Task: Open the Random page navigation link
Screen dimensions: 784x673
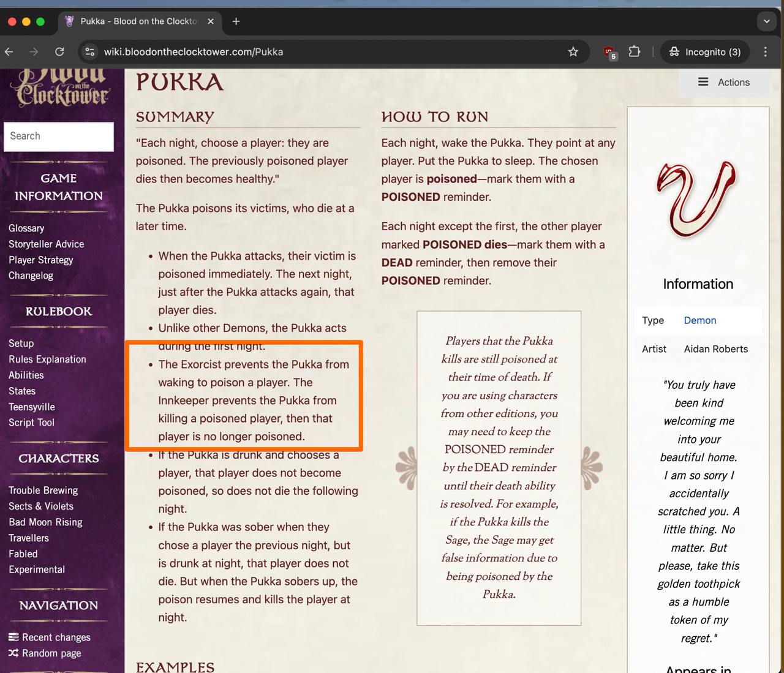Action: (x=51, y=653)
